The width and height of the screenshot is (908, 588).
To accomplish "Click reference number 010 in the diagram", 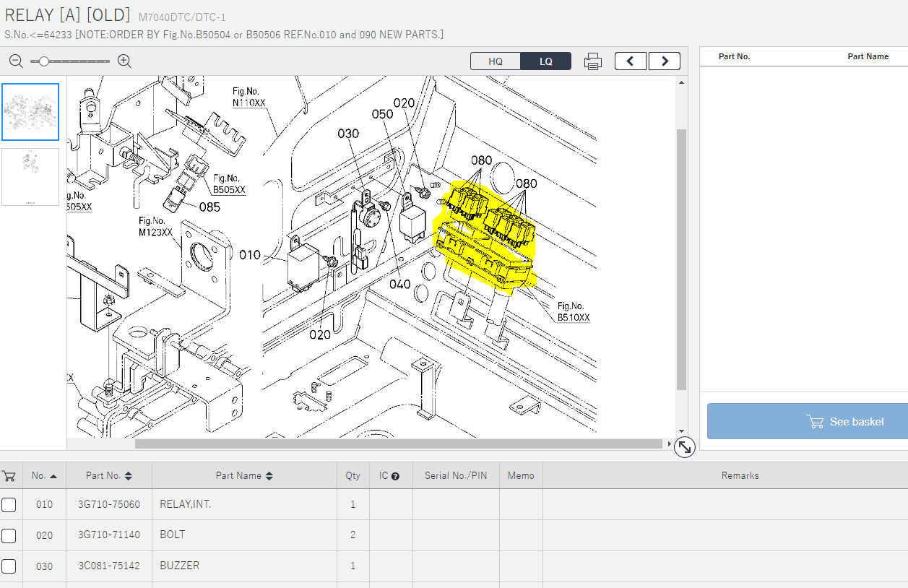I will point(250,255).
